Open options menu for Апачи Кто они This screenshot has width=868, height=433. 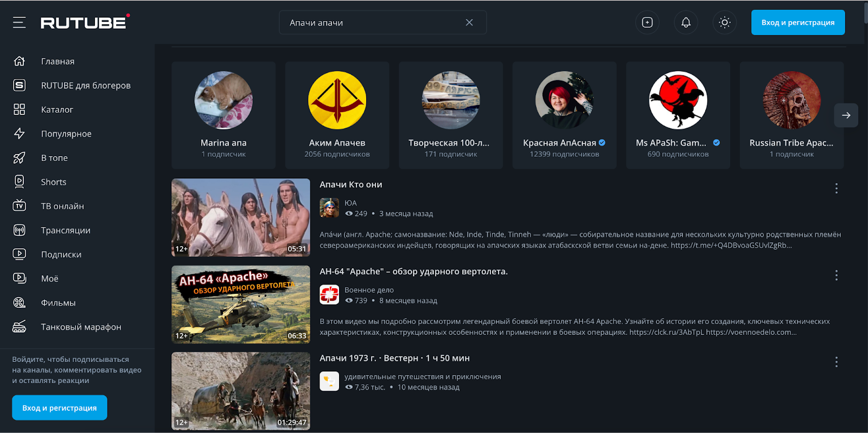click(x=836, y=188)
